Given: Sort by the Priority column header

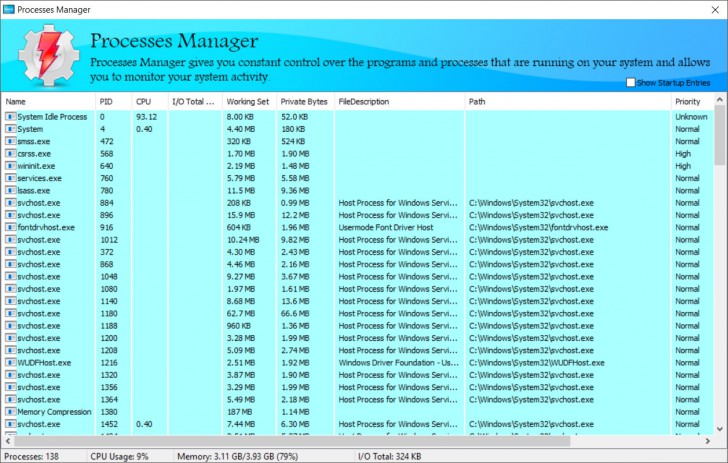Looking at the screenshot, I should [693, 101].
